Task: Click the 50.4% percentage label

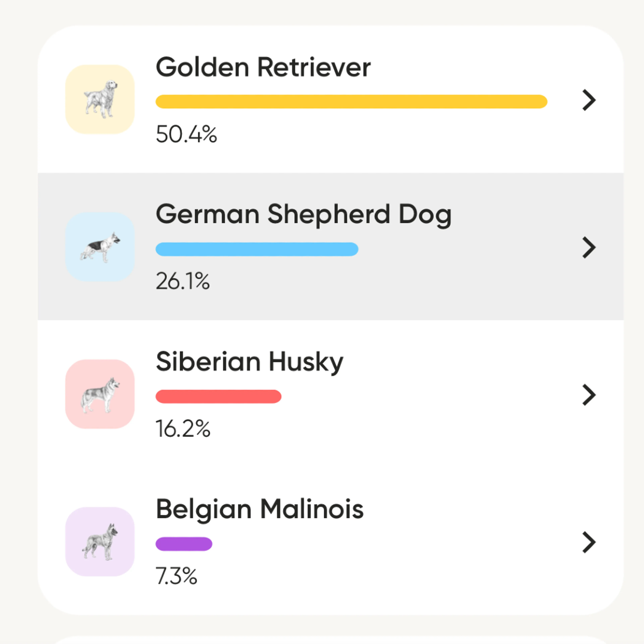Action: (x=186, y=134)
